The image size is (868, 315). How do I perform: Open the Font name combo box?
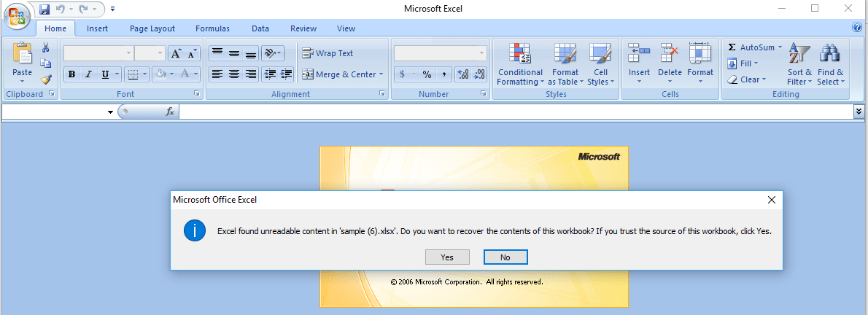98,53
